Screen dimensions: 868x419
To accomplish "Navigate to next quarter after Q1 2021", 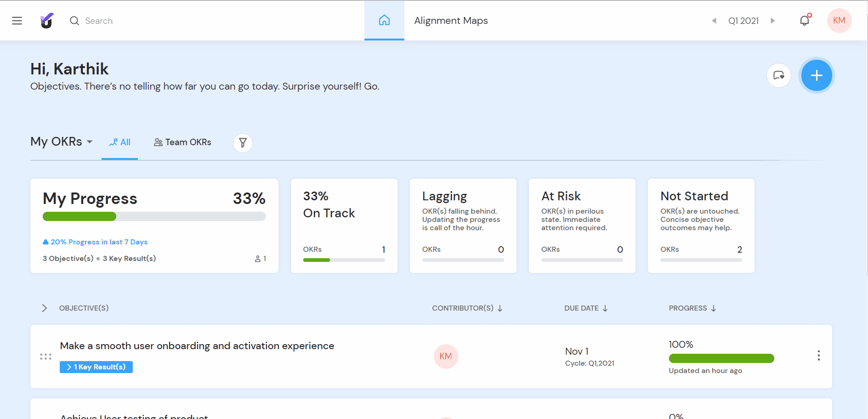I will [773, 21].
